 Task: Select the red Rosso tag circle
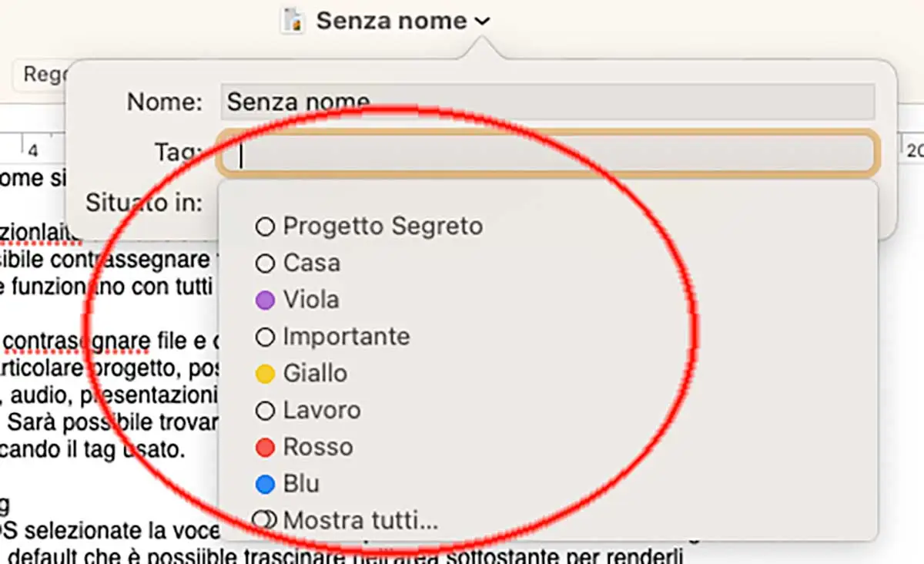[x=265, y=447]
